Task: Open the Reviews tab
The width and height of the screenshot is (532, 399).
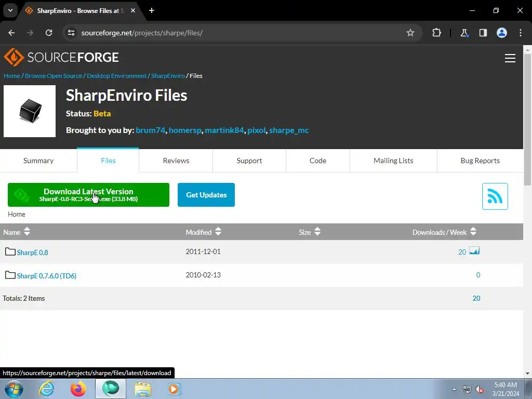Action: coord(176,161)
